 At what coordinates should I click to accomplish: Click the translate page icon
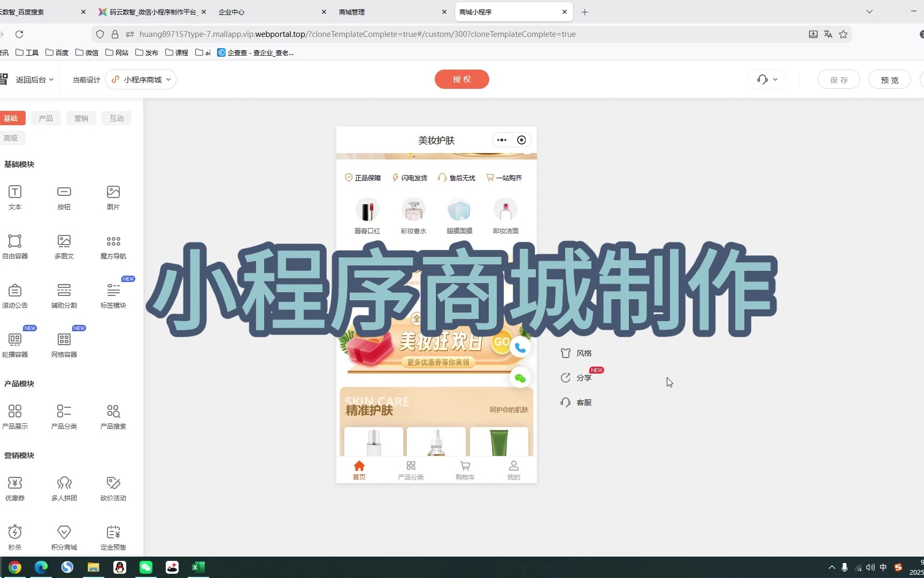point(828,34)
